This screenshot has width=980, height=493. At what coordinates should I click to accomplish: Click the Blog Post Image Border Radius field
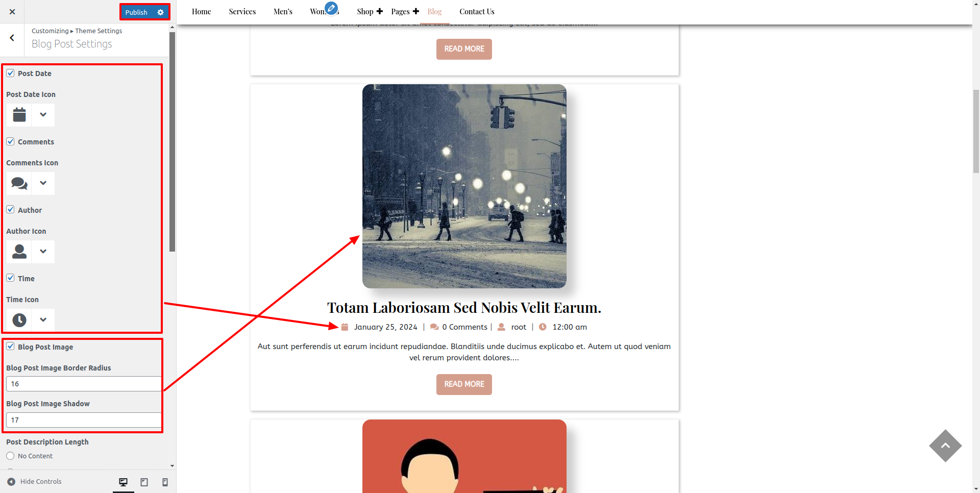(84, 384)
